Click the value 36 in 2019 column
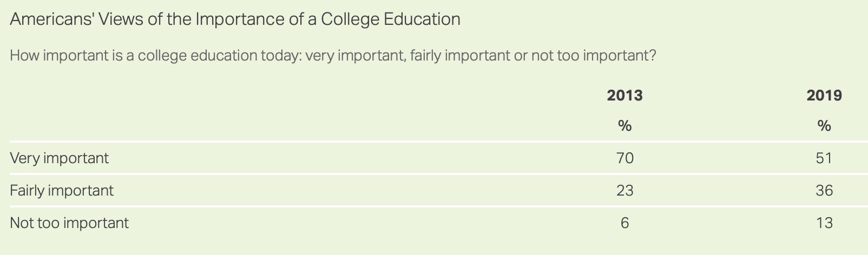Screen dimensions: 868x255 pos(824,190)
